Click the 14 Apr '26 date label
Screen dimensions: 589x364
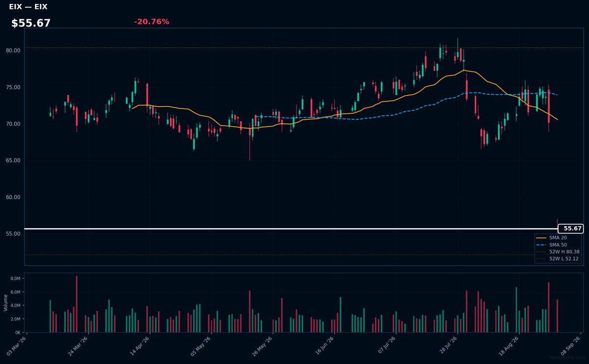pos(139,346)
